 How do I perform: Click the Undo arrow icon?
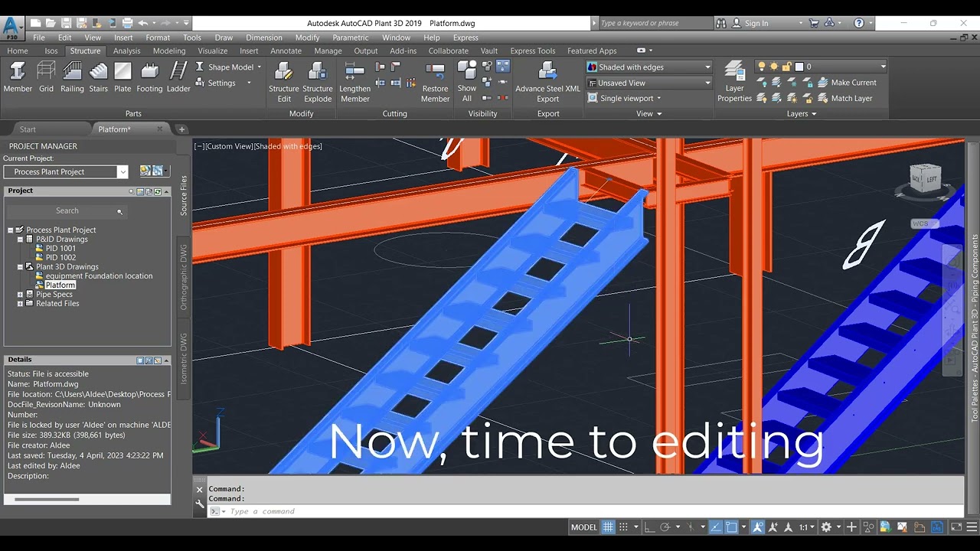[x=143, y=23]
